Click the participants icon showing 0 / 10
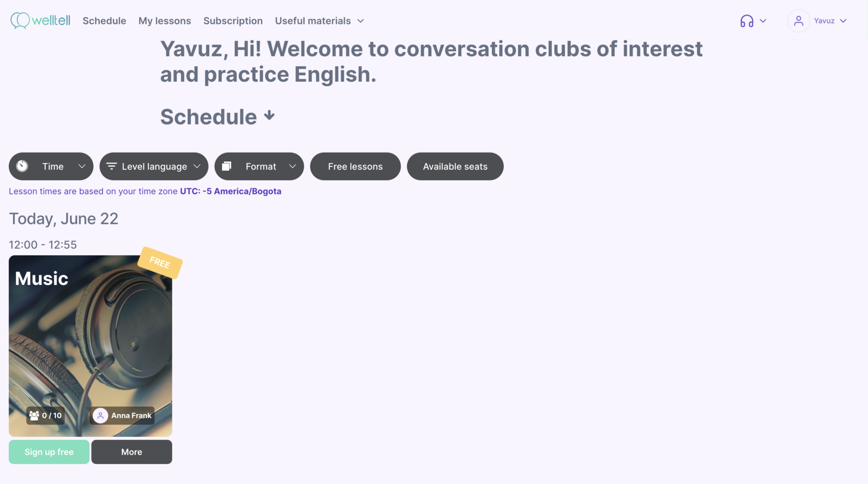This screenshot has width=868, height=484. (34, 416)
